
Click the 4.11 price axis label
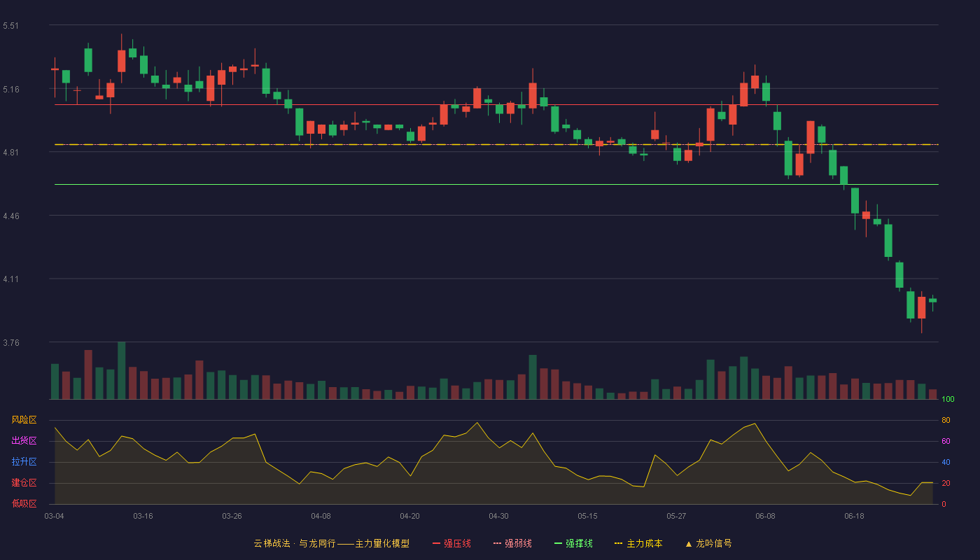[x=11, y=279]
